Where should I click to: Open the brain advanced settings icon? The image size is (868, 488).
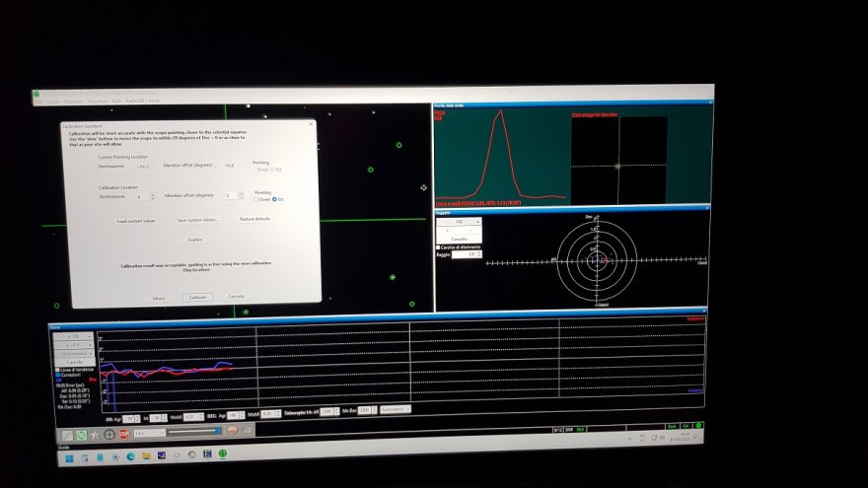pos(231,431)
